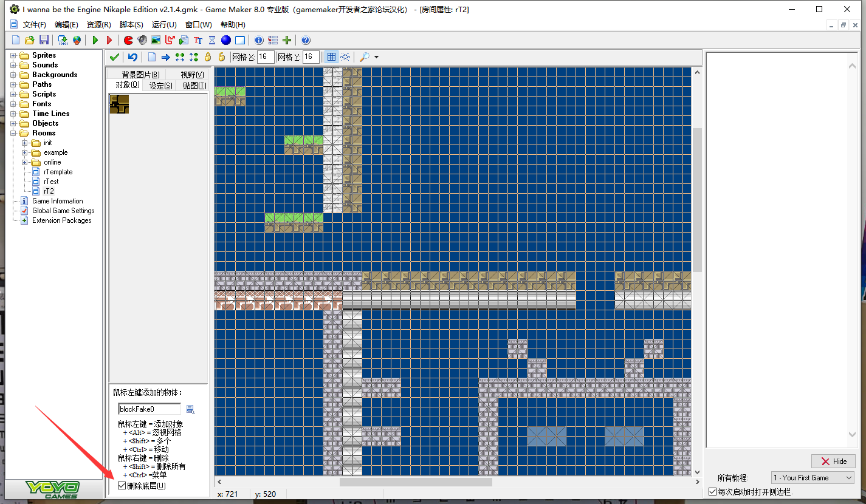Screen dimensions: 866x504
Task: Select the rTest room
Action: click(51, 182)
